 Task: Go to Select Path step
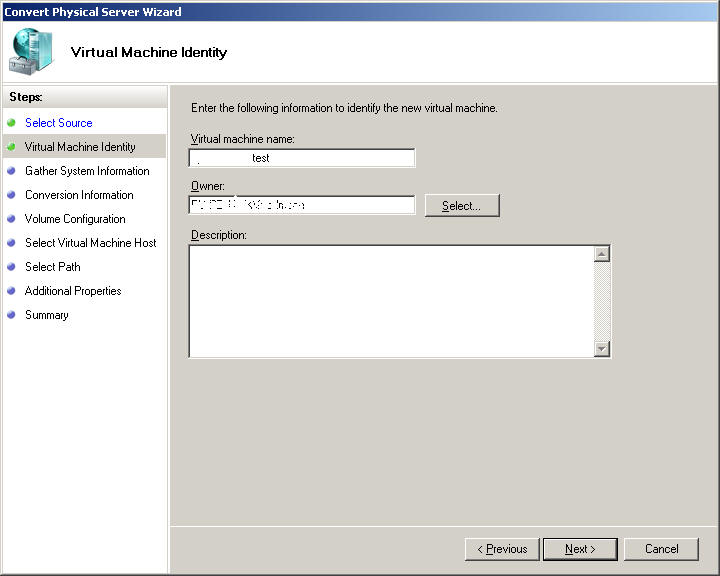pos(52,267)
